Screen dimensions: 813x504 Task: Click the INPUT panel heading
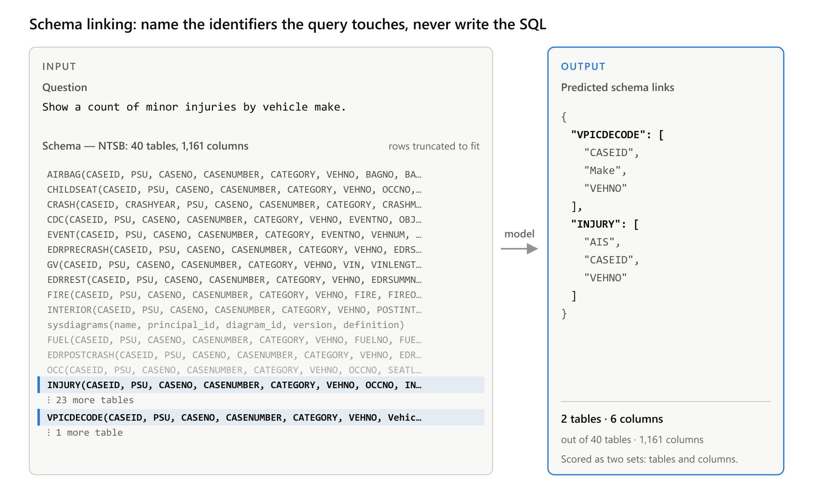click(59, 67)
